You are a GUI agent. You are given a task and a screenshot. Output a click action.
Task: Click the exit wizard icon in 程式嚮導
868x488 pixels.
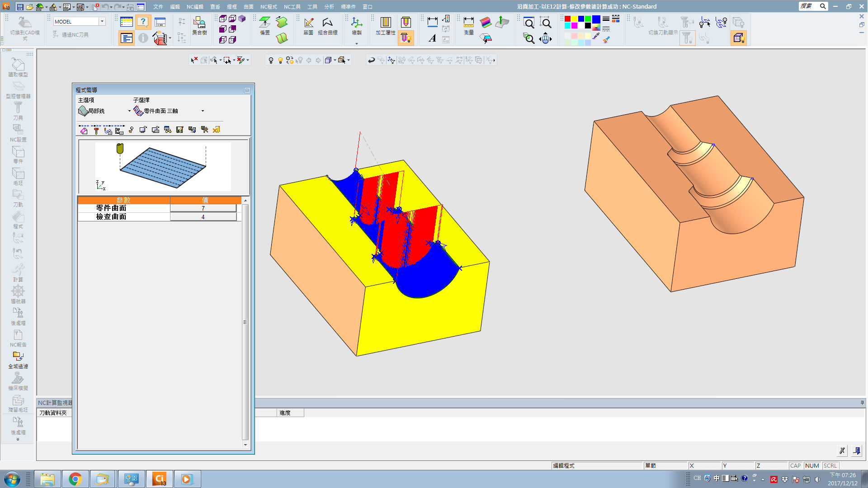click(216, 130)
